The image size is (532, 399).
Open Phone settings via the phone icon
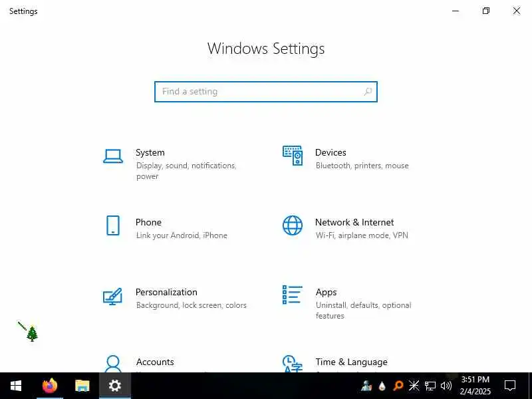[113, 225]
